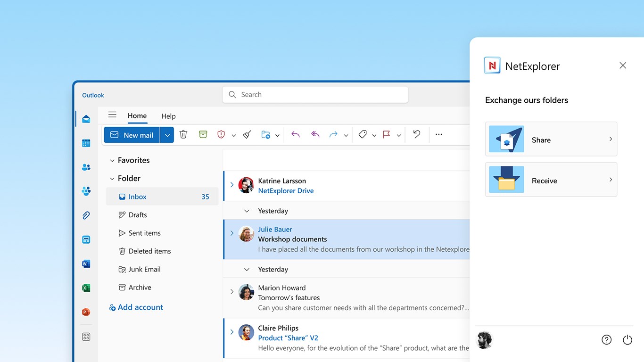Archive the selected message

point(203,135)
